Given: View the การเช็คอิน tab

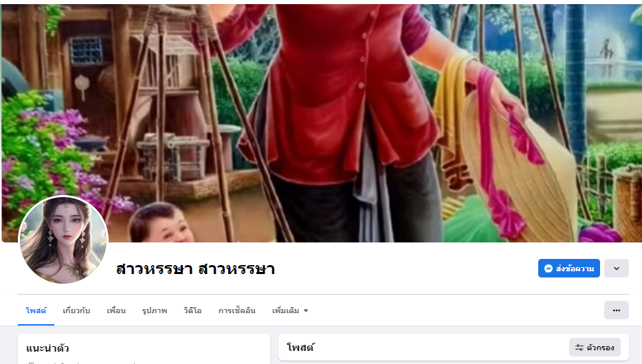Looking at the screenshot, I should (236, 310).
